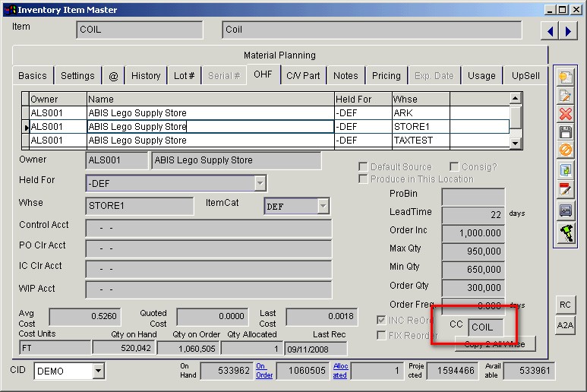The image size is (587, 392).
Task: Click the green hammer tool icon
Action: (x=565, y=233)
